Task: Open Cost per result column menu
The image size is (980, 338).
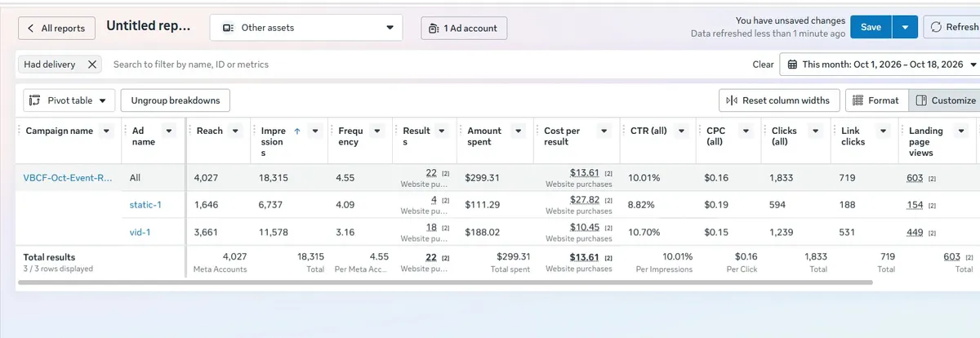Action: coord(604,131)
